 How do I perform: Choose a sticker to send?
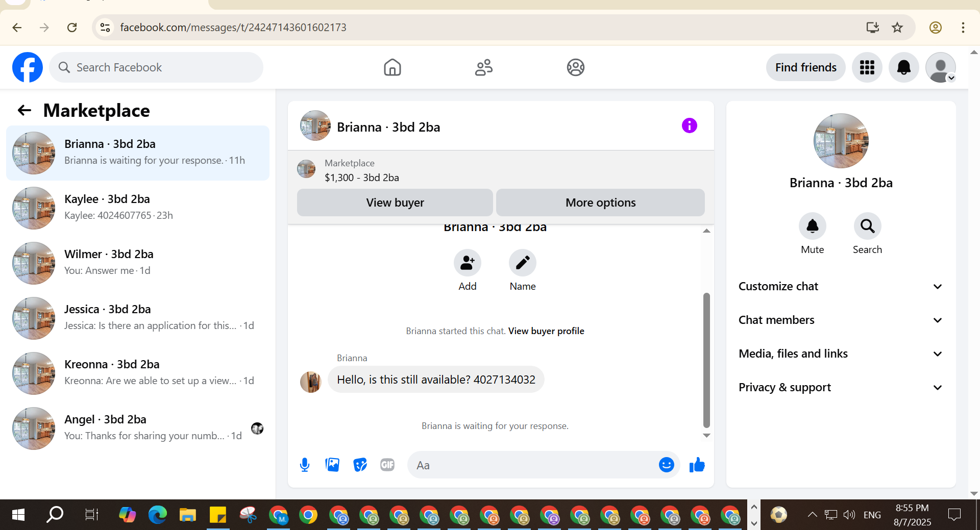(x=360, y=465)
